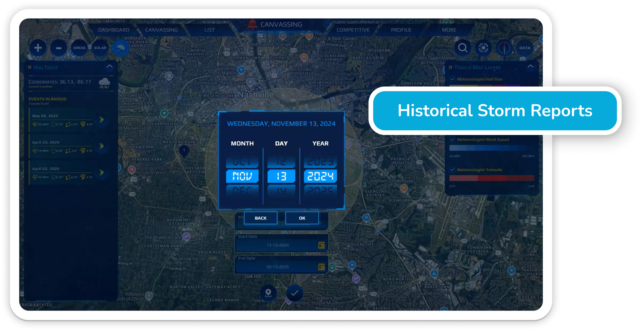
Task: Click the alarm icon beside CANVASSING title
Action: 252,24
